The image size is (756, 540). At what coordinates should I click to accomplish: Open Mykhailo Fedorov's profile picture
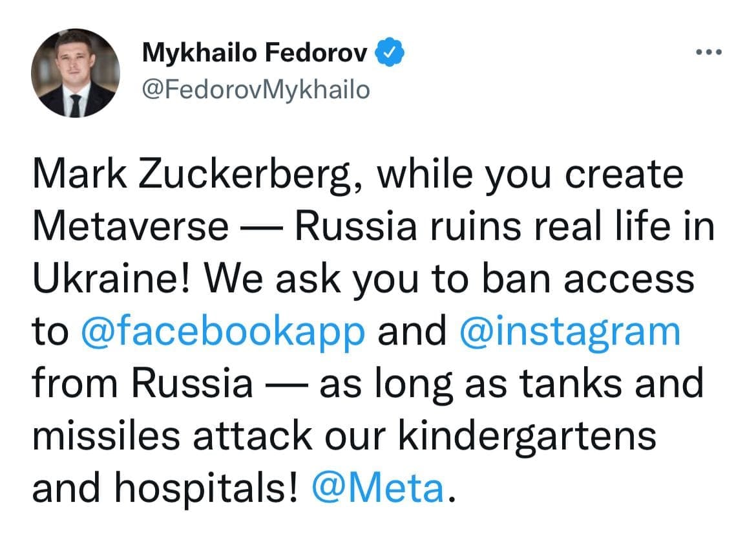tap(75, 73)
